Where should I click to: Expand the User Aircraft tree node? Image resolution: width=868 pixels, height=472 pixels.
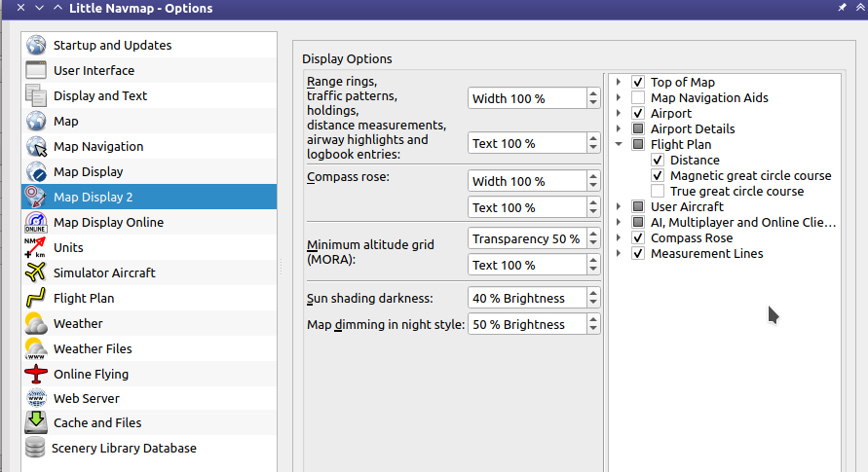pyautogui.click(x=619, y=206)
